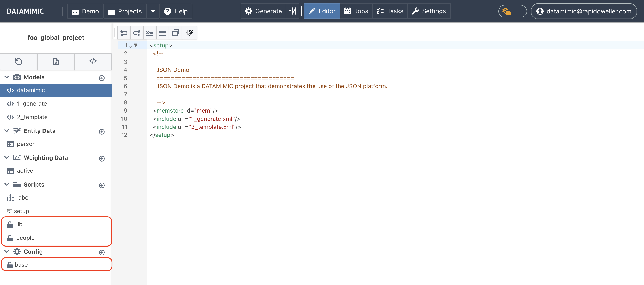Screen dimensions: 644x285
Task: Add a new script with plus icon
Action: [102, 185]
